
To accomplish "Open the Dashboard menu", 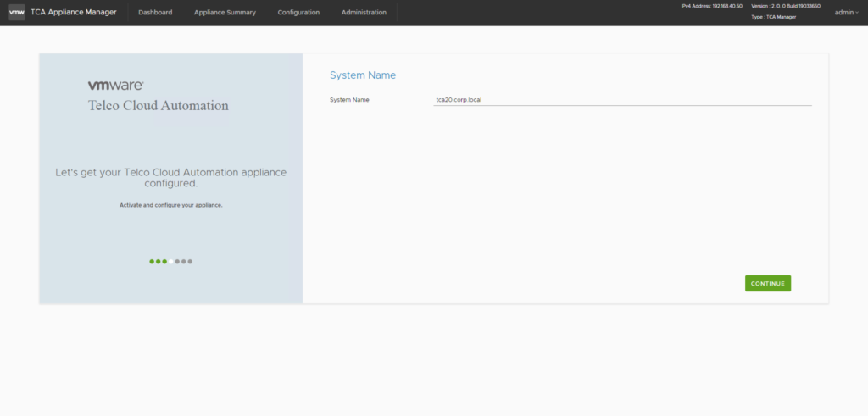I will point(155,12).
